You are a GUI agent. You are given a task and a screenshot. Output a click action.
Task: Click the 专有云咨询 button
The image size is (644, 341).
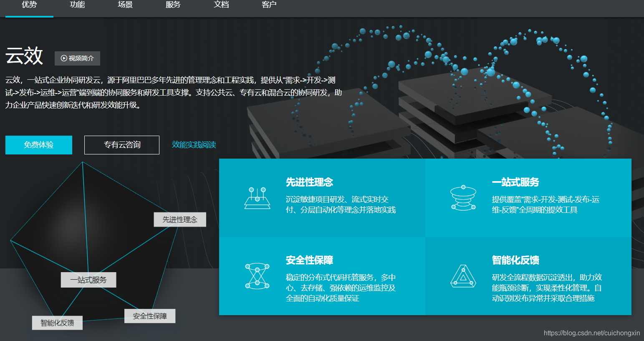pos(122,145)
